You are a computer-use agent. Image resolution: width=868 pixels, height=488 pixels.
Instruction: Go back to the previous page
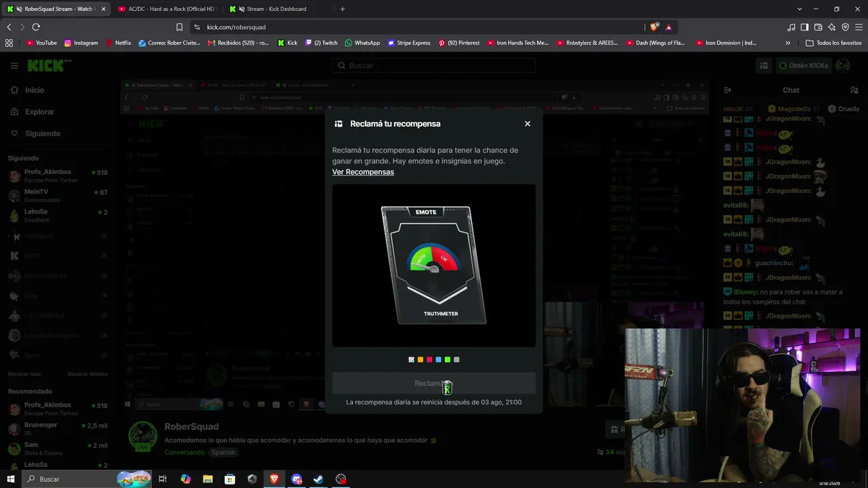coord(9,27)
